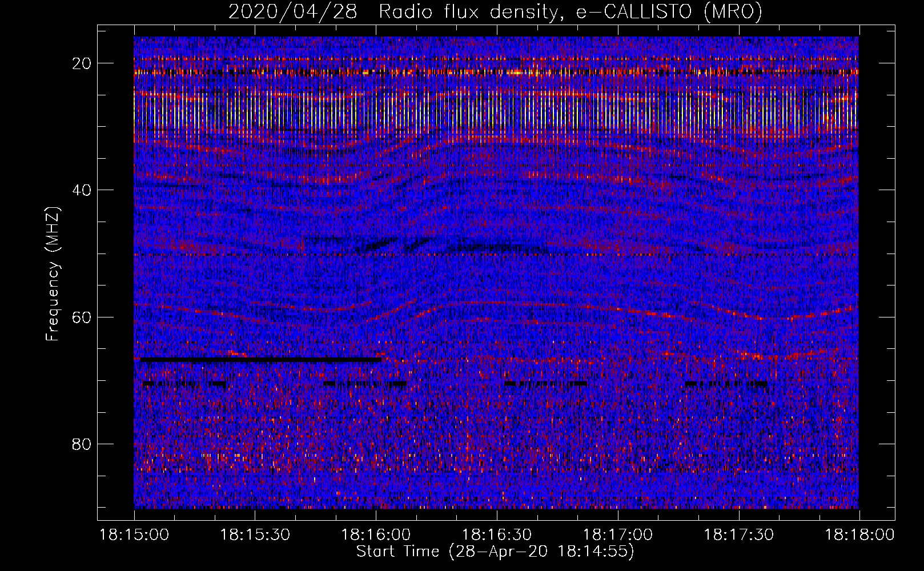Click the 18:17:00 time tick label
924x571 pixels.
[617, 535]
